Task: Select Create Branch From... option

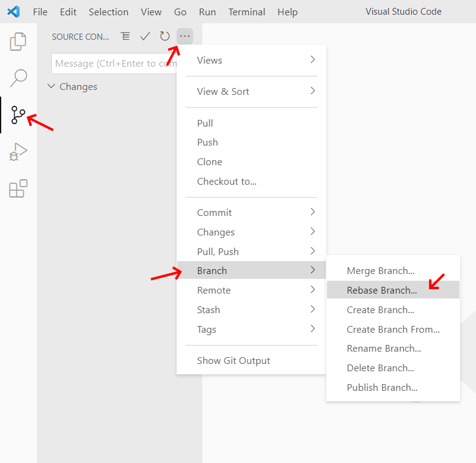Action: (393, 329)
